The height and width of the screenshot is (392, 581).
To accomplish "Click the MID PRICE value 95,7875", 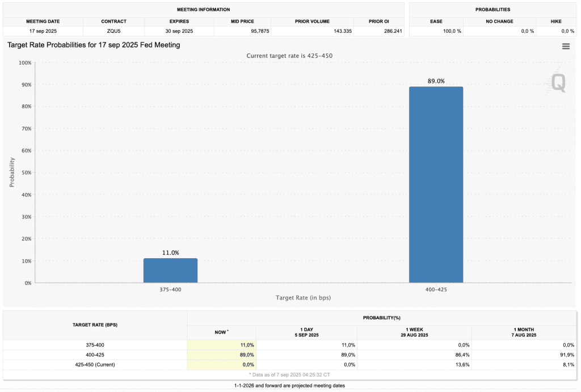I will pos(260,31).
